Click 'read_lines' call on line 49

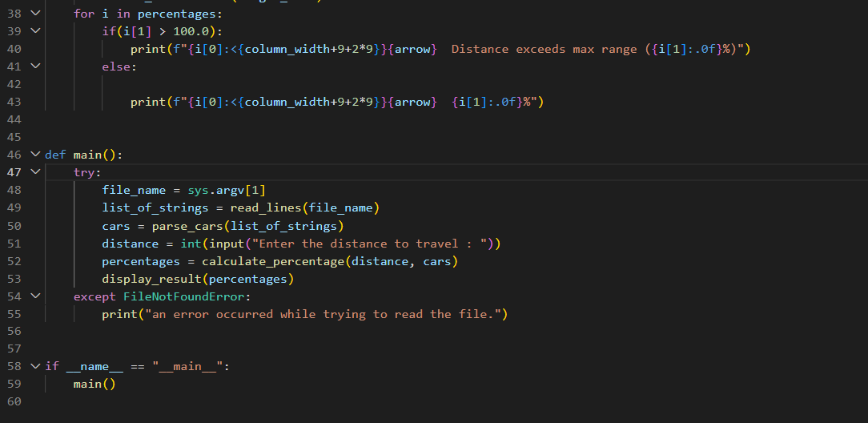pyautogui.click(x=266, y=208)
